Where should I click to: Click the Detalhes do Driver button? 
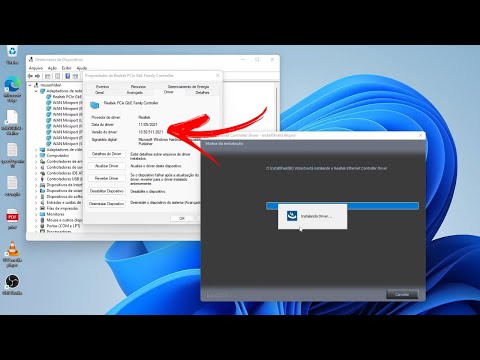107,154
